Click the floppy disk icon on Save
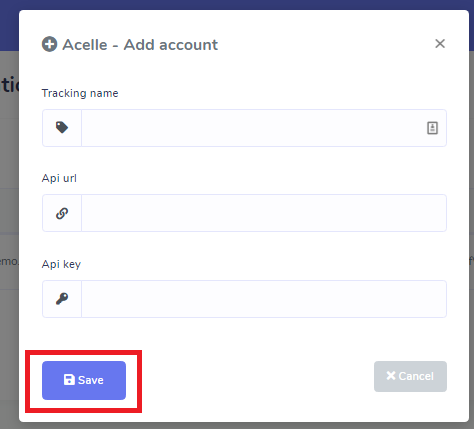 pos(69,380)
